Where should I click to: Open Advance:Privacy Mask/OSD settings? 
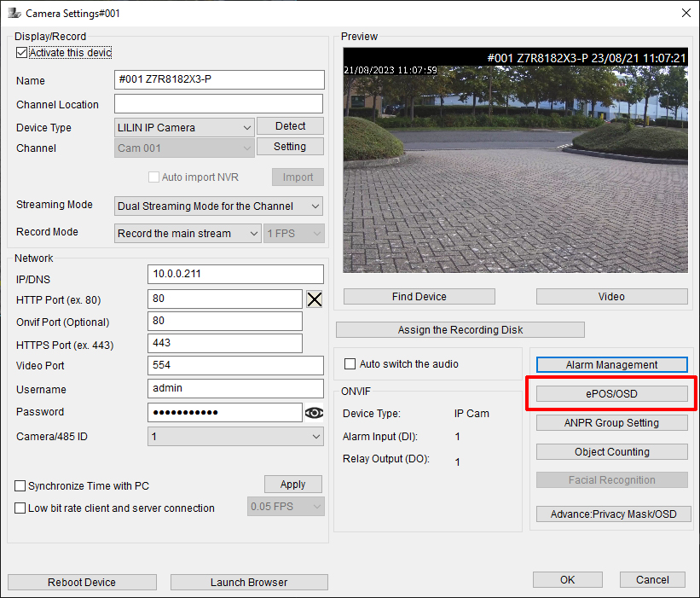pos(611,514)
